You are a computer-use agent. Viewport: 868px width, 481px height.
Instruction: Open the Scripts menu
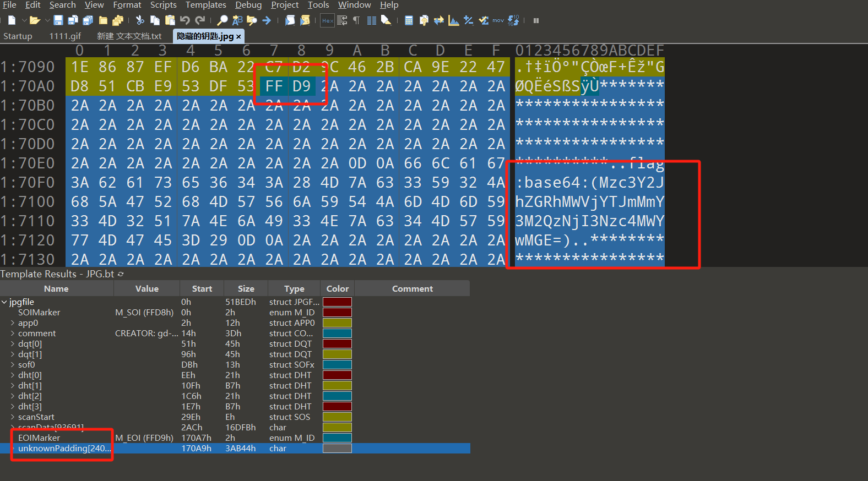[163, 5]
